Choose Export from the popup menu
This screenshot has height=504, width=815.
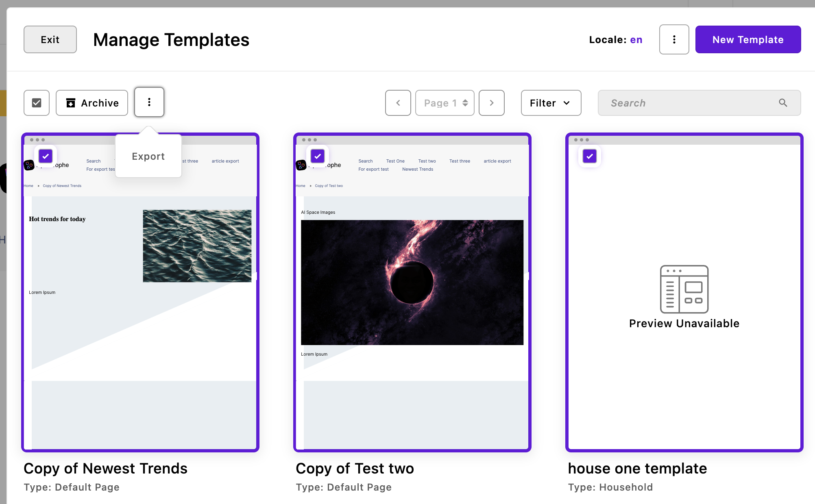148,156
